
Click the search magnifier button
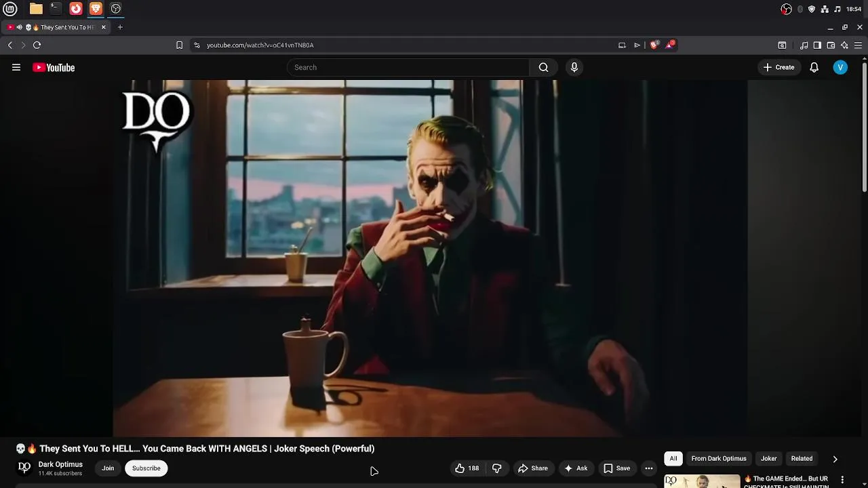543,67
